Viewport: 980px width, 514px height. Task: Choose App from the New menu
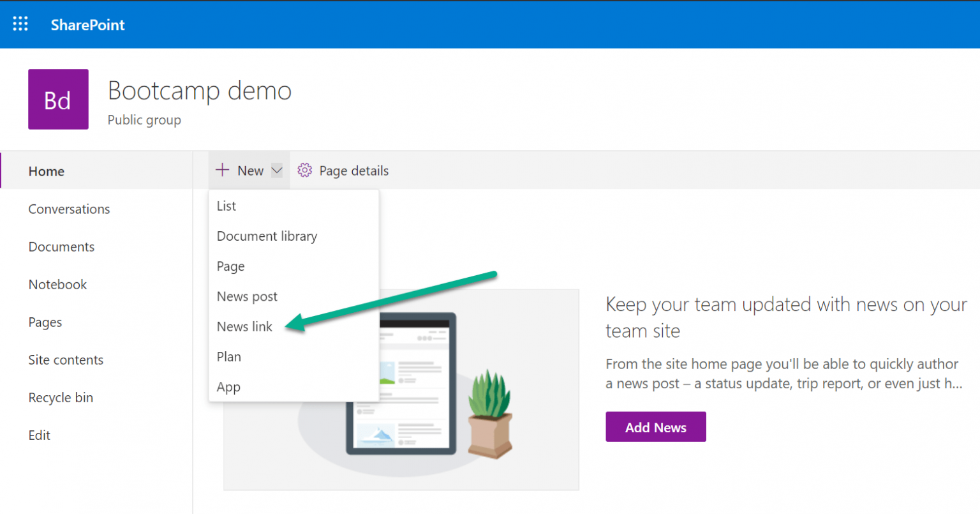tap(228, 387)
